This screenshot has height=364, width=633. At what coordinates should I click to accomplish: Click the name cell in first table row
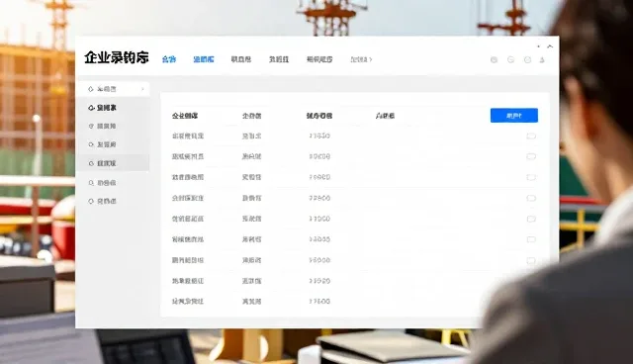point(188,136)
